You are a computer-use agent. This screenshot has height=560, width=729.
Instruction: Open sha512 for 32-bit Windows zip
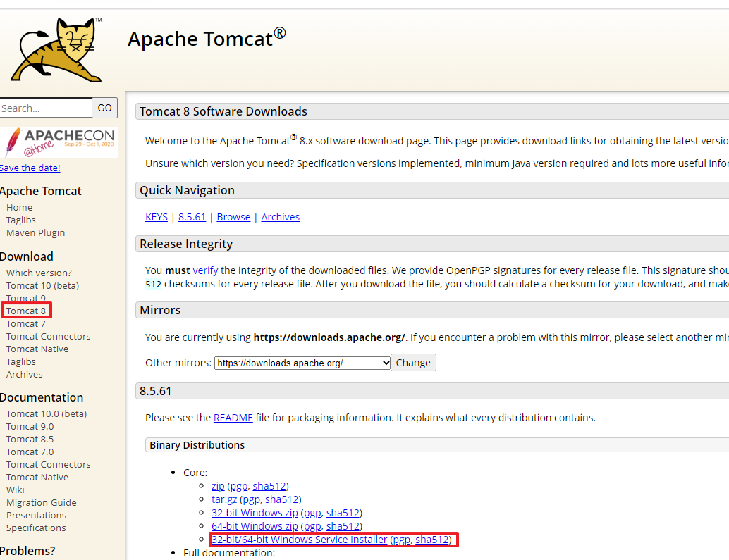343,513
